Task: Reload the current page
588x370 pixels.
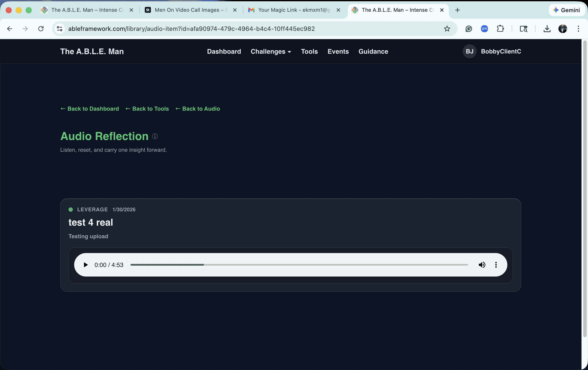Action: tap(41, 29)
